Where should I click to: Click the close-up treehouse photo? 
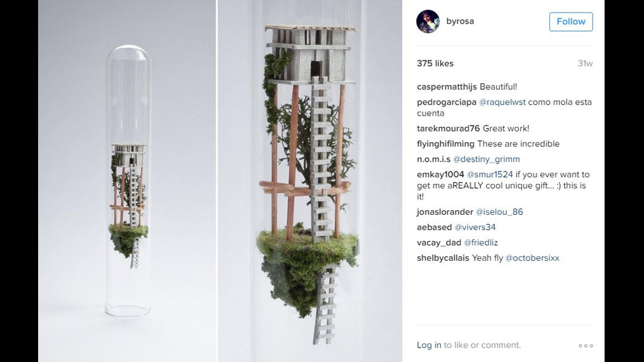tap(310, 181)
